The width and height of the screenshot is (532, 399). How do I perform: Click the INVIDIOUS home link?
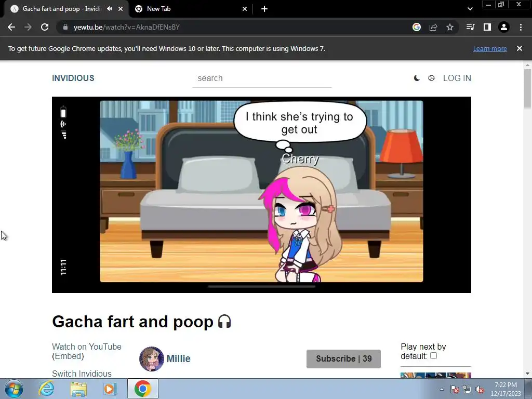pyautogui.click(x=73, y=78)
